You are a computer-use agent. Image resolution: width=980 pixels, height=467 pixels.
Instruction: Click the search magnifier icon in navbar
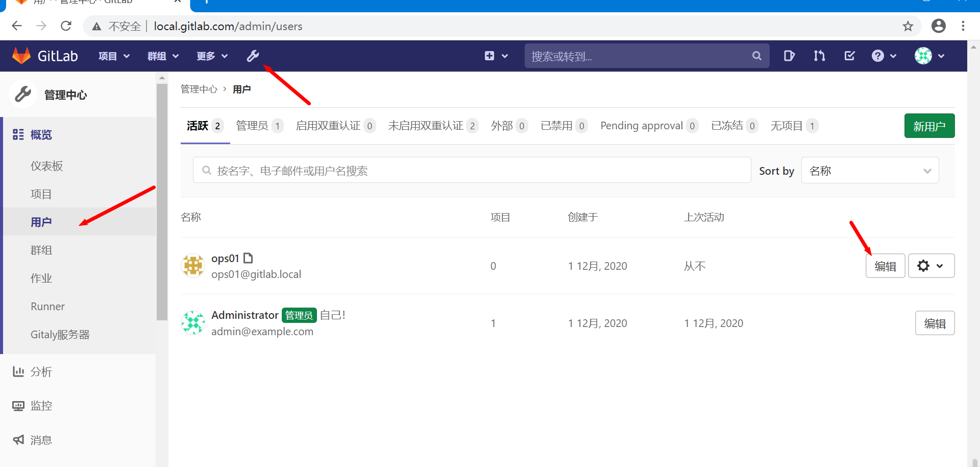click(x=756, y=56)
